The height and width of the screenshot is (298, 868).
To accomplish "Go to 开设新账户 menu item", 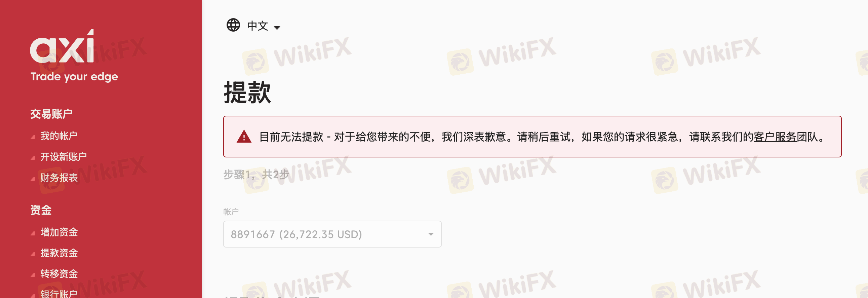I will pos(64,157).
